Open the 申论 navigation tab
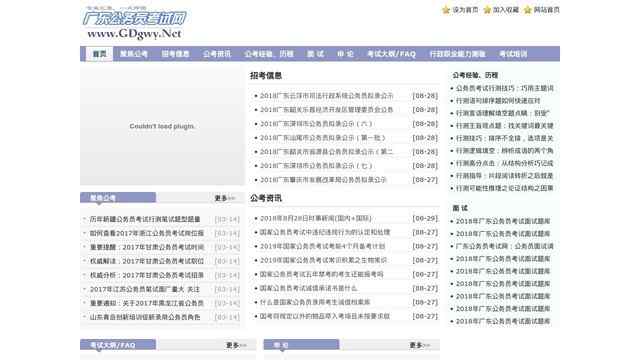 345,54
